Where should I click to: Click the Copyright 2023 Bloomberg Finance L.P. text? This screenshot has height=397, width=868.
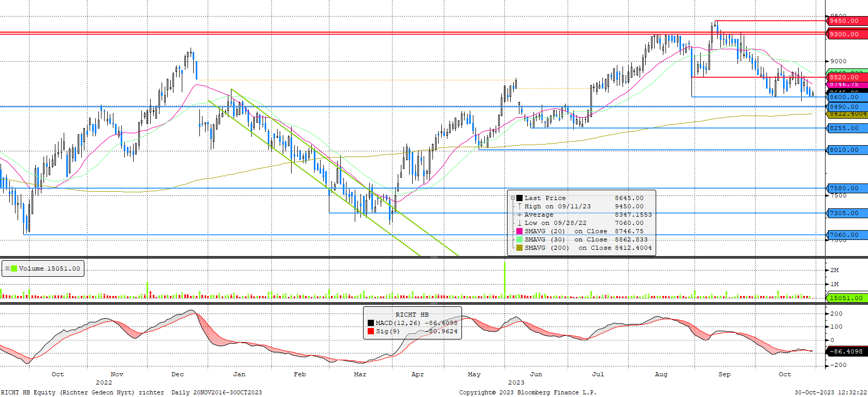[x=528, y=392]
